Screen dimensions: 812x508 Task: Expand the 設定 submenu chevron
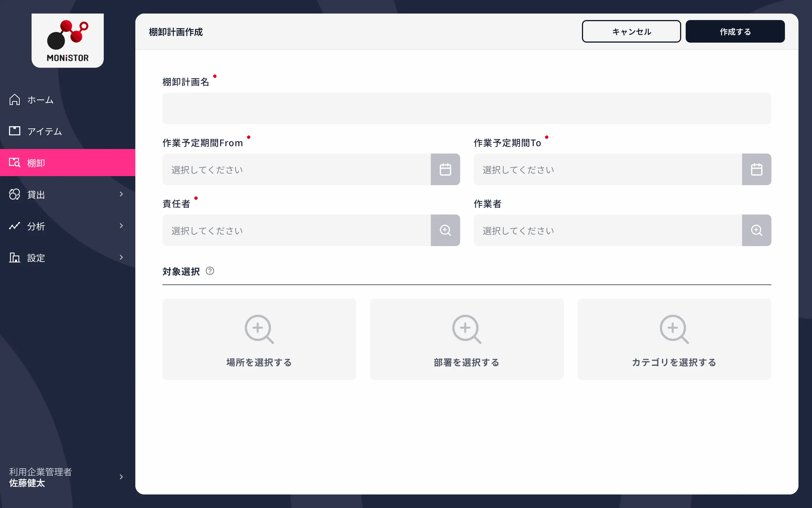click(x=121, y=257)
